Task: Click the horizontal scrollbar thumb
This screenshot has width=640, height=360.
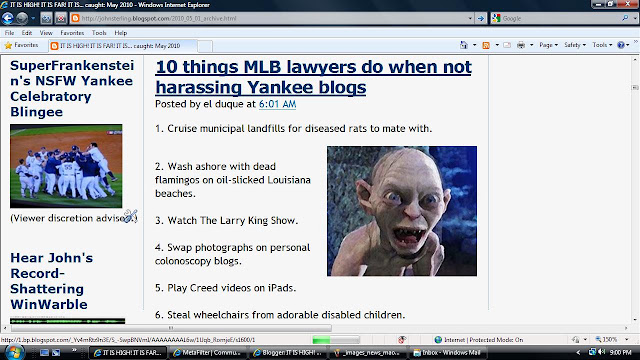Action: (x=171, y=328)
